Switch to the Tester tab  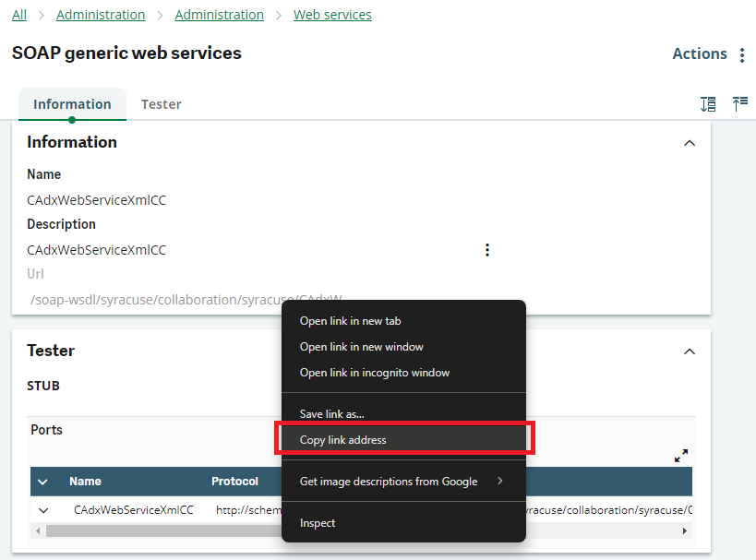pyautogui.click(x=161, y=104)
